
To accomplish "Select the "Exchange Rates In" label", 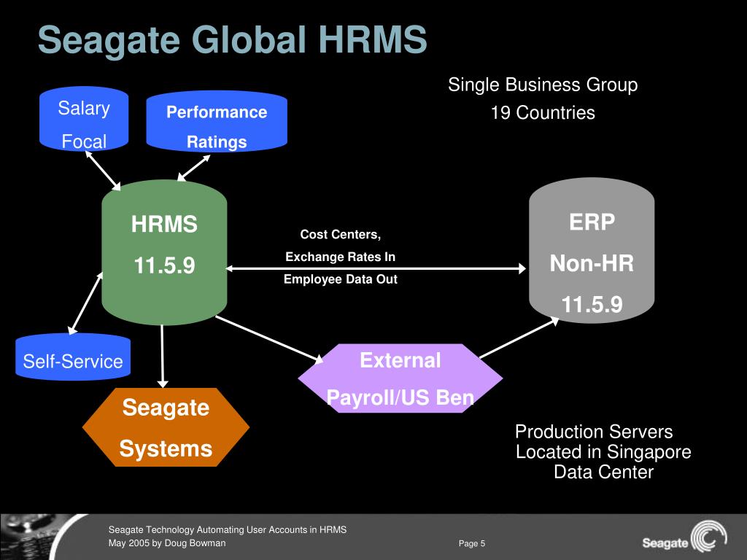I will coord(341,257).
